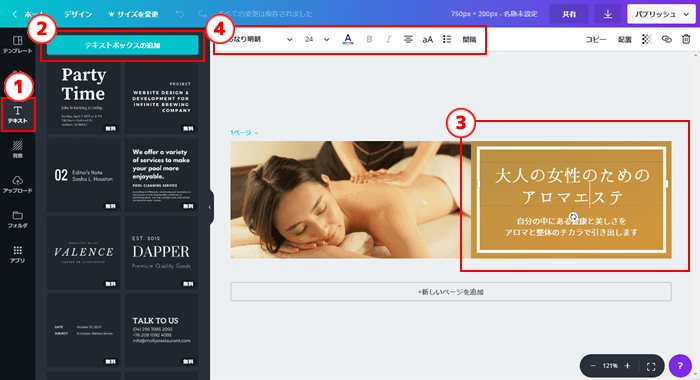The width and height of the screenshot is (700, 380).
Task: Toggle italic text formatting
Action: [388, 39]
